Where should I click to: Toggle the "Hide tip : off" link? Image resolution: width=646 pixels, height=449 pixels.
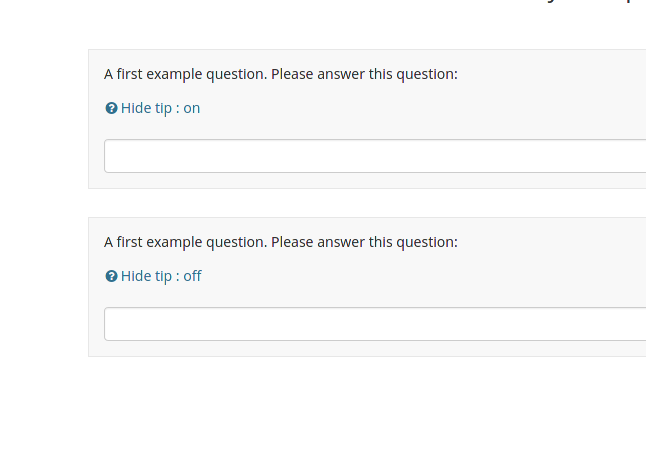pyautogui.click(x=161, y=276)
